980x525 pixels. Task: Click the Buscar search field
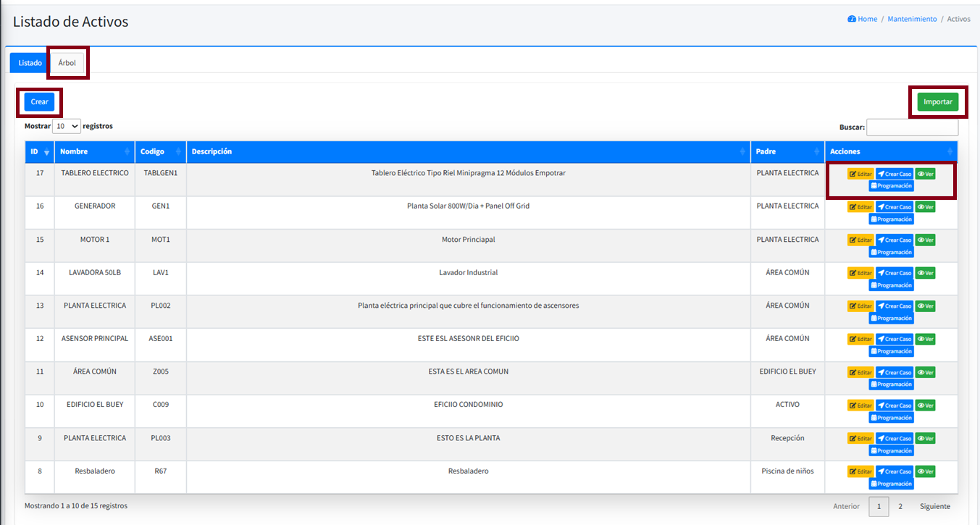tap(912, 127)
